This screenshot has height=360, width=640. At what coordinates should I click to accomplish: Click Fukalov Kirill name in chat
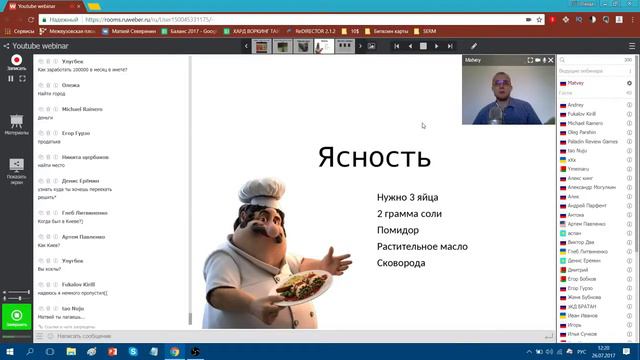point(78,284)
